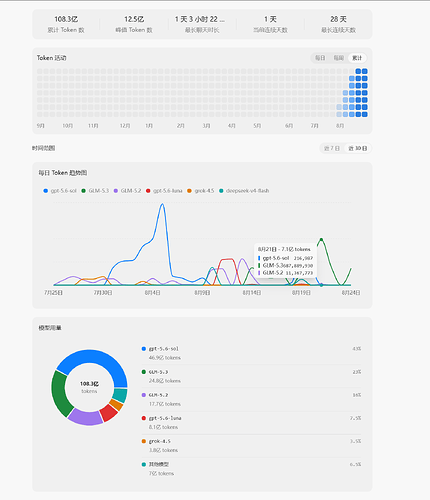Click the 8月 label under the activity heatmap

(x=340, y=126)
